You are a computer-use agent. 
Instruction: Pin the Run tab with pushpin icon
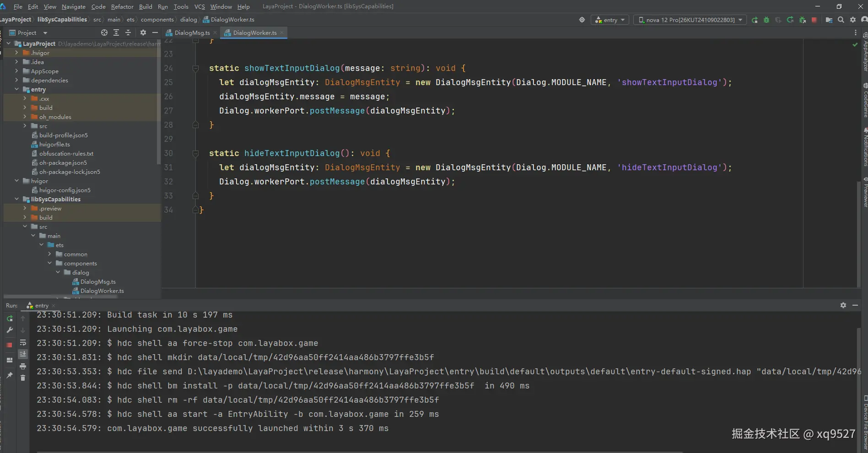(x=10, y=375)
